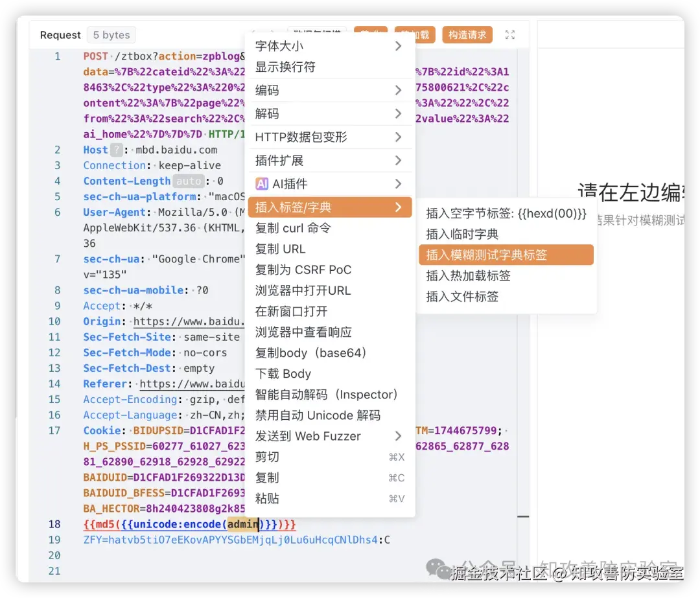
Task: Select 粘贴 paste entry
Action: (329, 498)
